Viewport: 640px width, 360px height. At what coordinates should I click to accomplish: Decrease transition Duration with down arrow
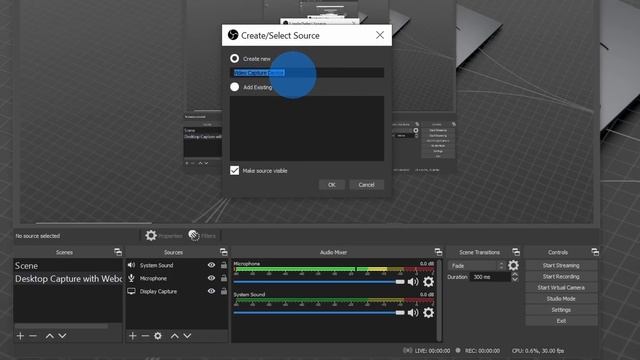click(x=515, y=280)
